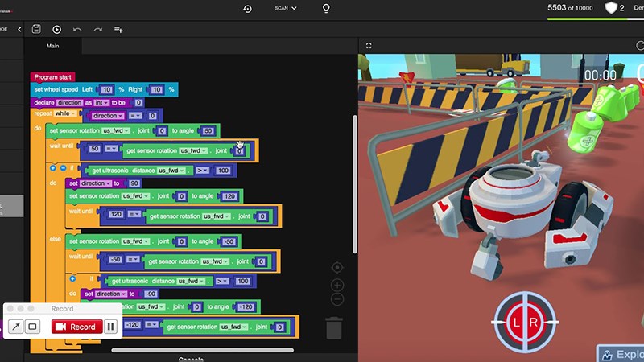Screen dimensions: 644x362
Task: Open the history clock icon in top bar
Action: pos(247,8)
